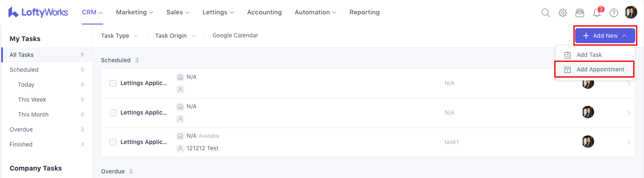Click the LoftyWorks logo
This screenshot has height=178, width=644.
tap(38, 12)
